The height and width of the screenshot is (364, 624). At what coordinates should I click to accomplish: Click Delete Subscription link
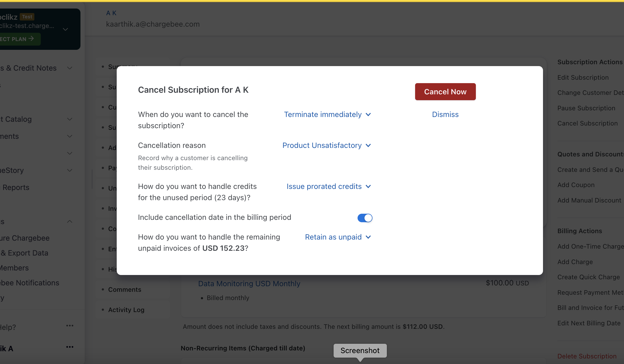click(x=587, y=356)
